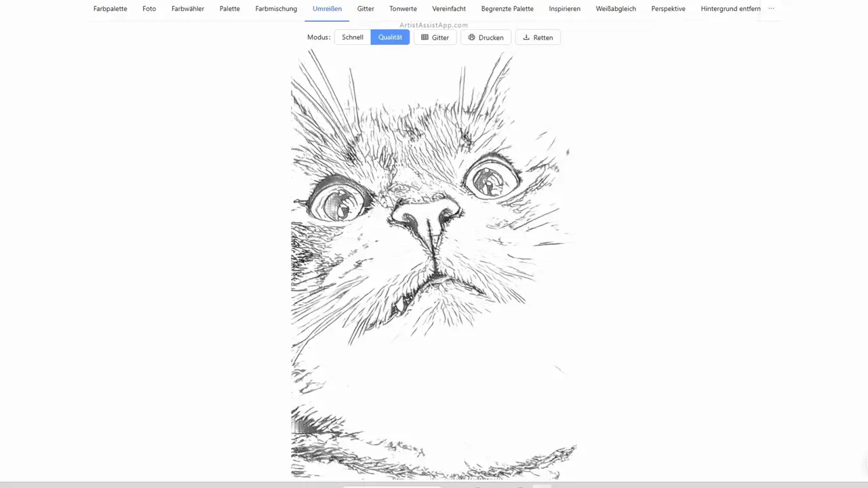Image resolution: width=868 pixels, height=488 pixels.
Task: Set mode to Schnell
Action: click(353, 37)
